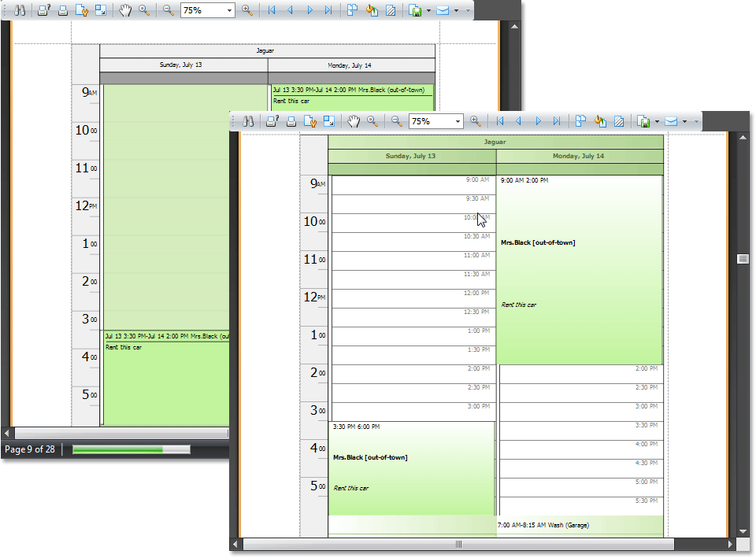Image resolution: width=756 pixels, height=558 pixels.
Task: Click 'Page 9 of 28' status text
Action: click(x=30, y=449)
